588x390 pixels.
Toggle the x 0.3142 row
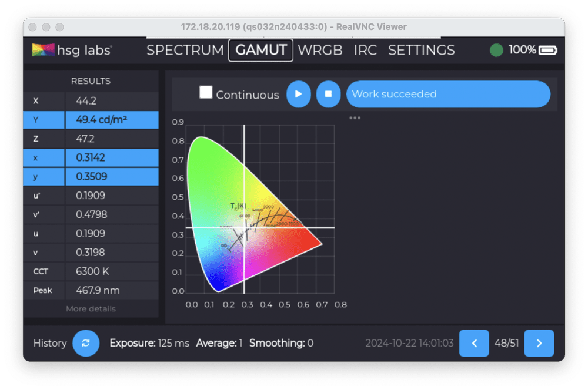(x=91, y=158)
